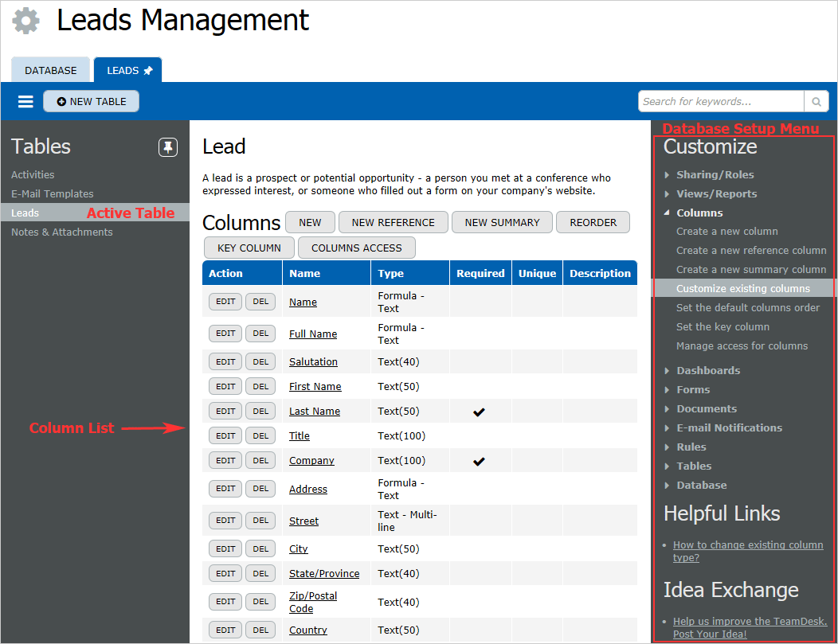Click the NEW TABLE button
The width and height of the screenshot is (838, 644).
[x=92, y=101]
